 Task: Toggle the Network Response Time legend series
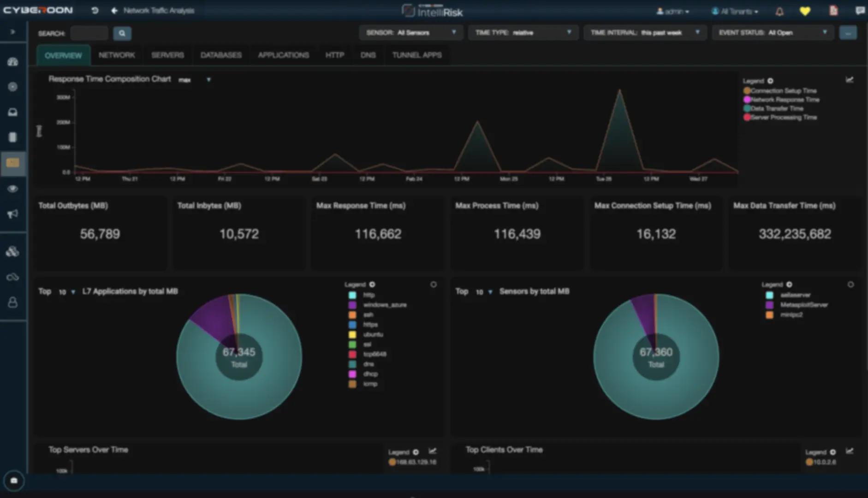click(x=781, y=100)
